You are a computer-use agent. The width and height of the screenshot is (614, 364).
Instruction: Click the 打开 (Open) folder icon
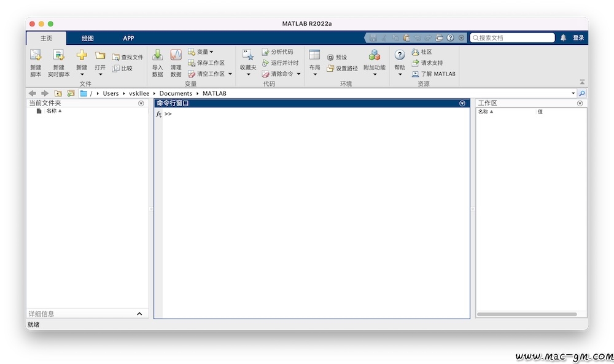click(x=100, y=56)
